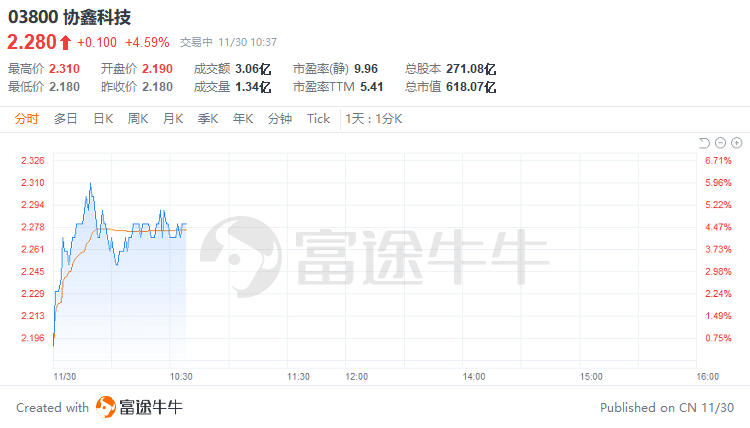
Task: Click the price change +0.100
Action: (97, 43)
